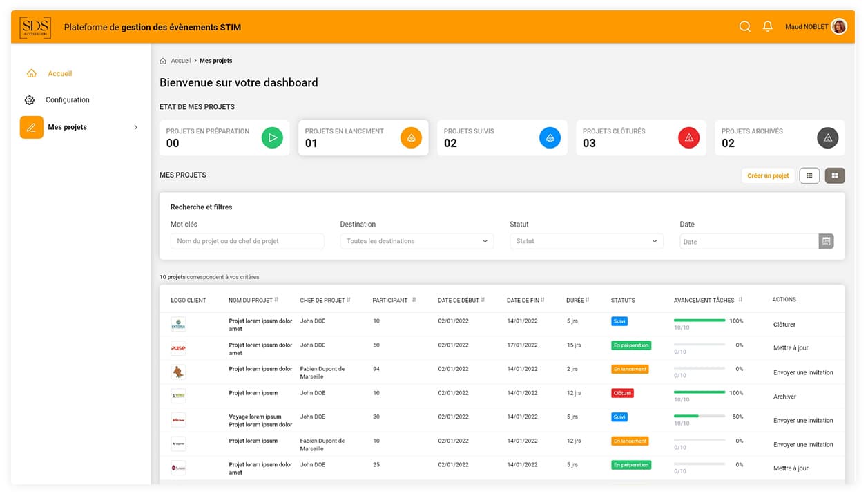Open the Statut filter dropdown
The image size is (868, 496).
586,241
